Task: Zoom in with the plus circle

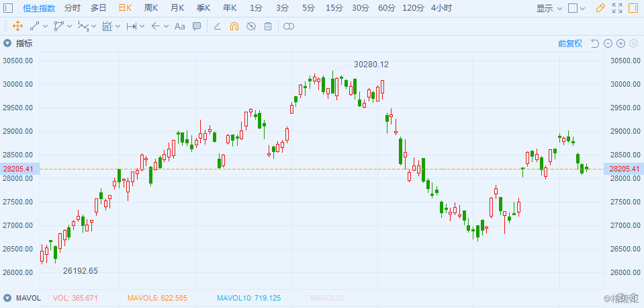Action: 620,44
